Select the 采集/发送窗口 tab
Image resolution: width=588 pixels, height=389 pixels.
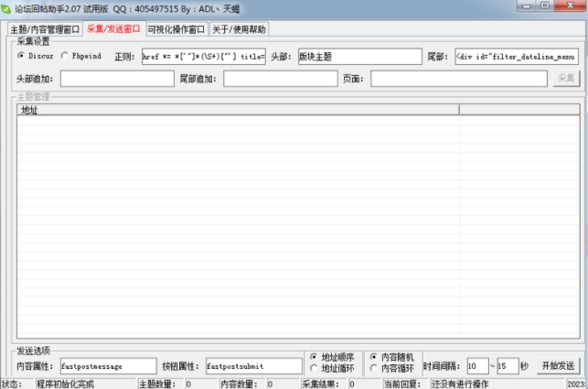pyautogui.click(x=113, y=28)
